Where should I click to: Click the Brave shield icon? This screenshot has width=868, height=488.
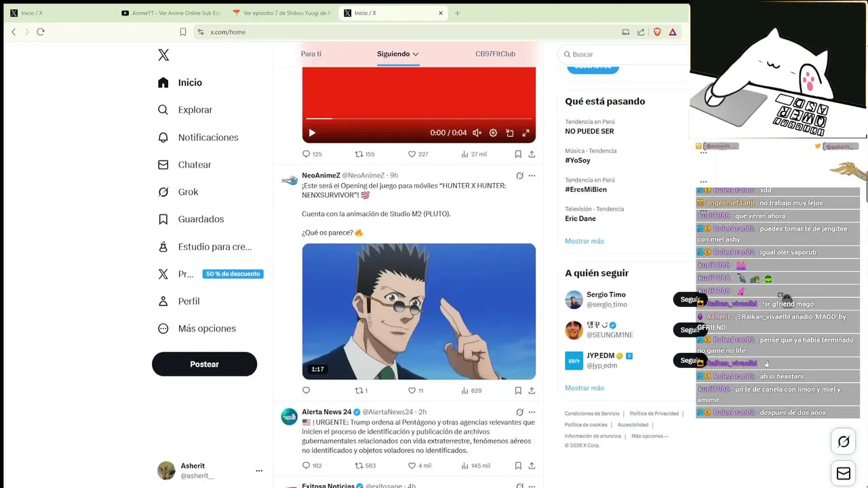click(657, 32)
